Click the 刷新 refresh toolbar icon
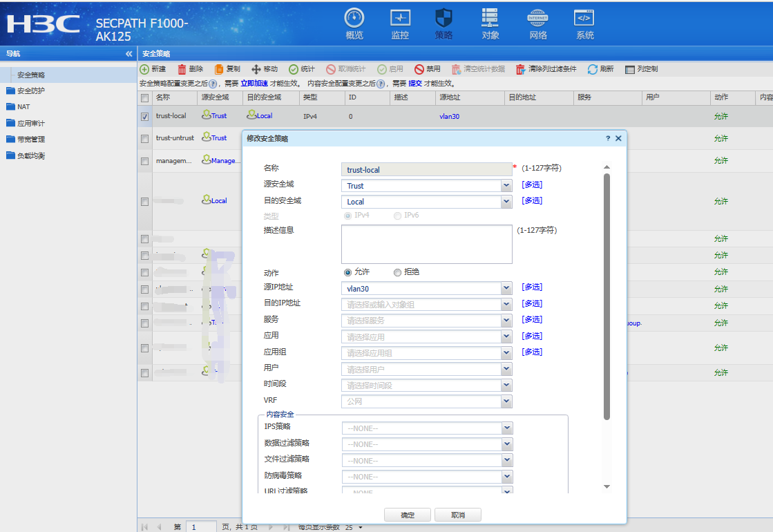 click(593, 69)
